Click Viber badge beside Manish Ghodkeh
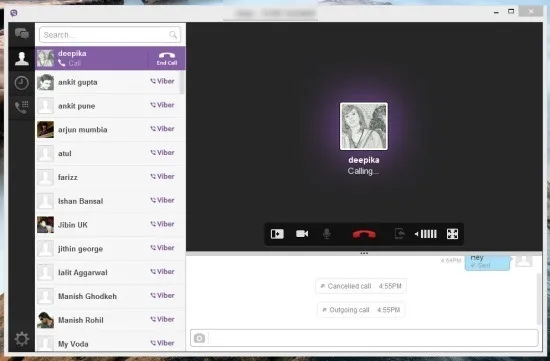Screen dimensions: 550x361 pyautogui.click(x=162, y=295)
